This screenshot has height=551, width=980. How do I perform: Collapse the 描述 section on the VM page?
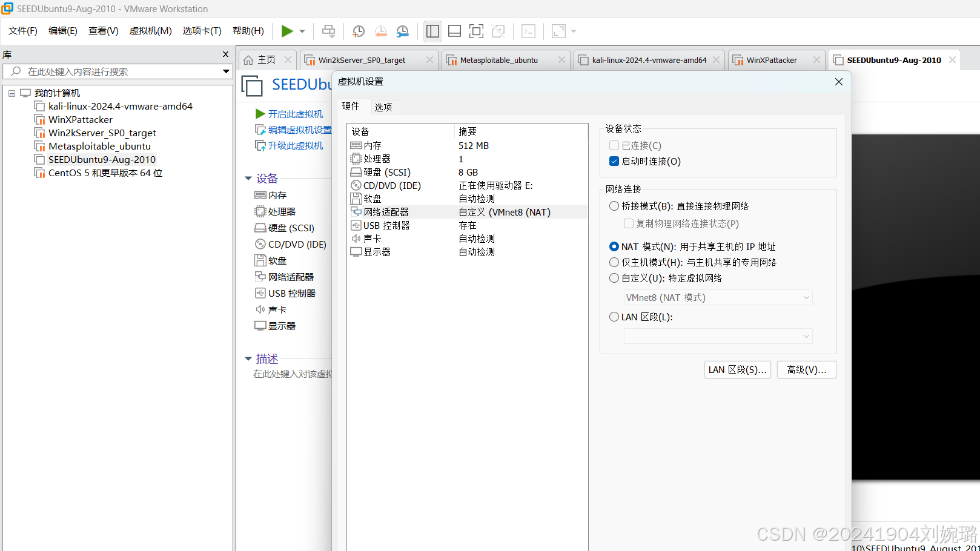point(248,359)
